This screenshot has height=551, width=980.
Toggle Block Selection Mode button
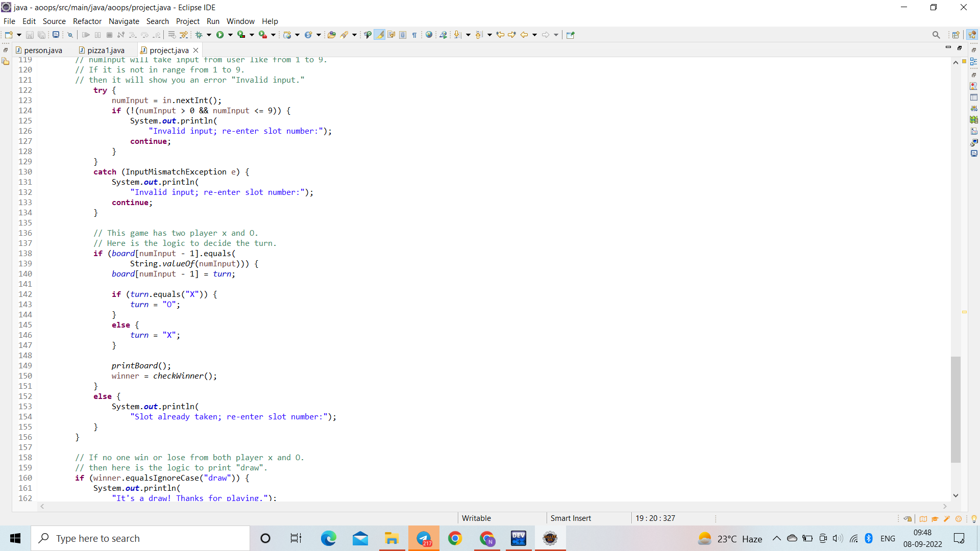pyautogui.click(x=403, y=35)
